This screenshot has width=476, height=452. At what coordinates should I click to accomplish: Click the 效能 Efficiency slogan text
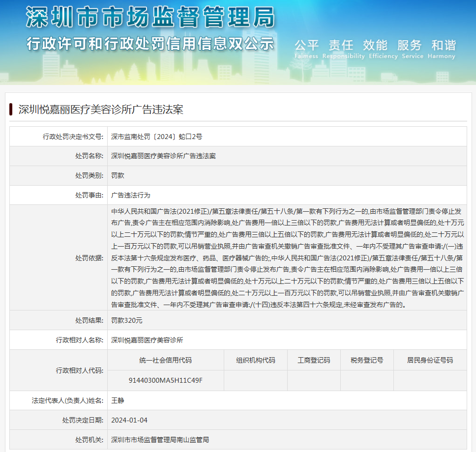click(x=383, y=49)
